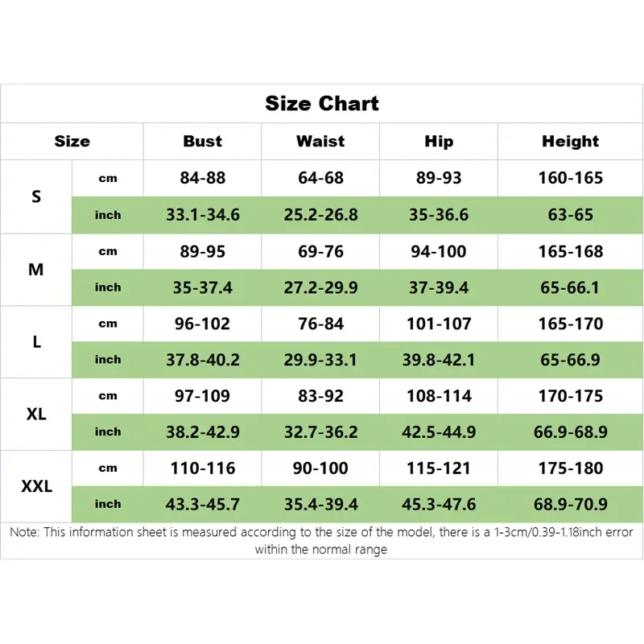Select the Bust column header

point(202,142)
